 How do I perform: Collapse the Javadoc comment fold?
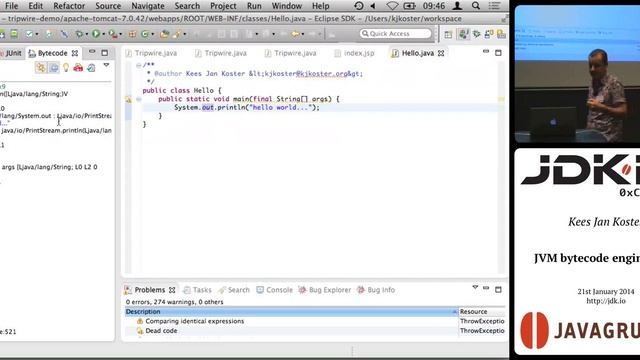(139, 65)
